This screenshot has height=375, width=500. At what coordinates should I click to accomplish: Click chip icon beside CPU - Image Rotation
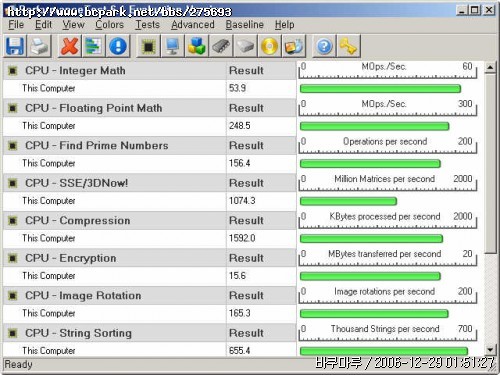pos(13,296)
